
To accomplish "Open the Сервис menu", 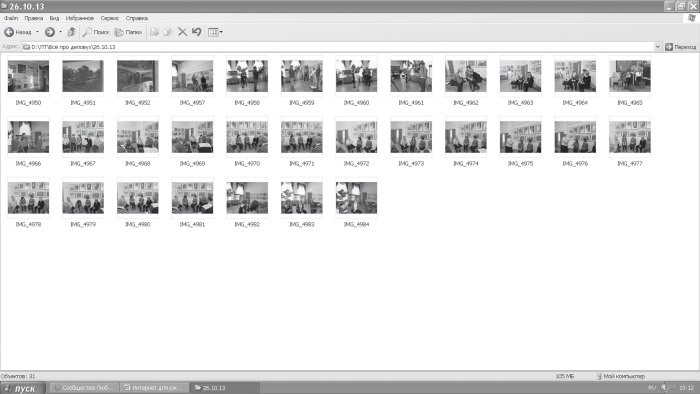I will click(x=110, y=18).
